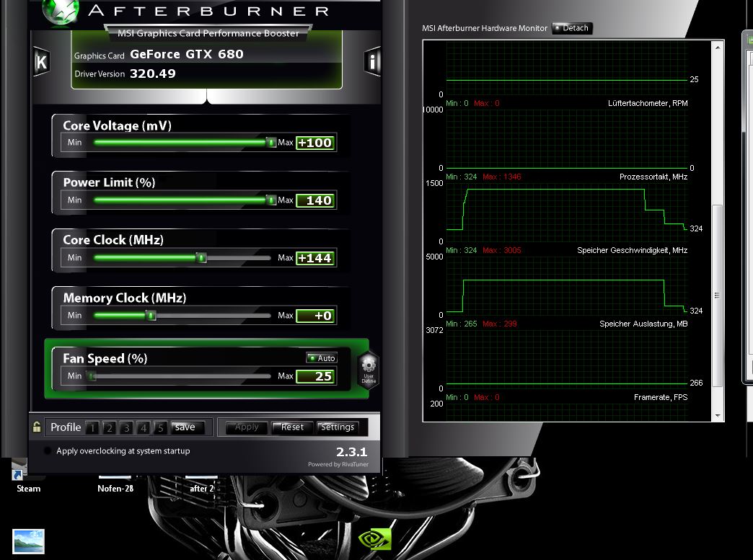Click the Core Voltage +100 value field

click(315, 143)
